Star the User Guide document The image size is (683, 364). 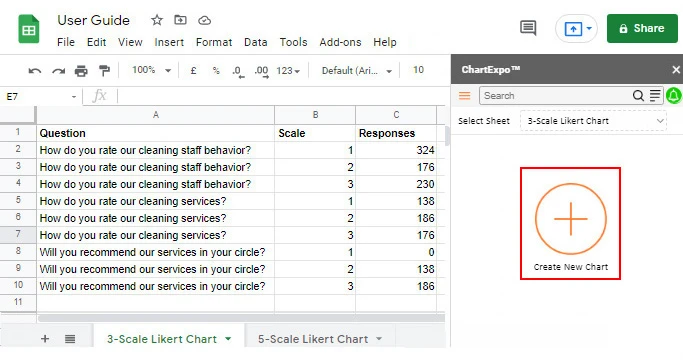(x=157, y=20)
